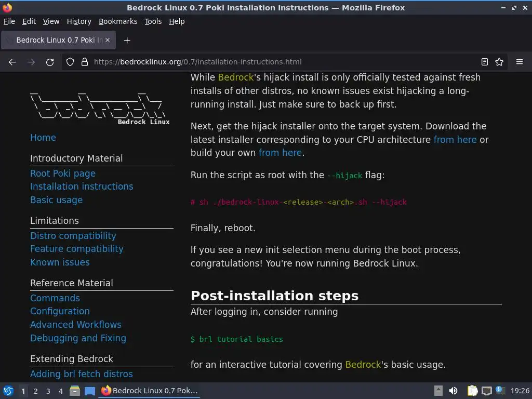Bookmark this page with the star icon
This screenshot has height=399, width=532.
[499, 62]
